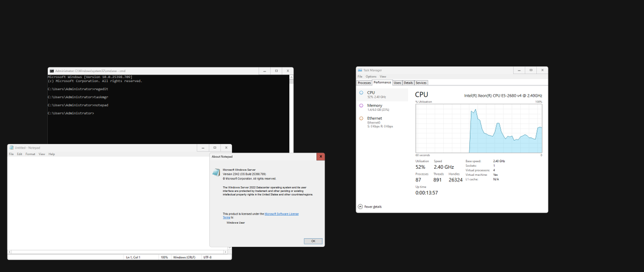Close the Notepad window

[x=226, y=147]
